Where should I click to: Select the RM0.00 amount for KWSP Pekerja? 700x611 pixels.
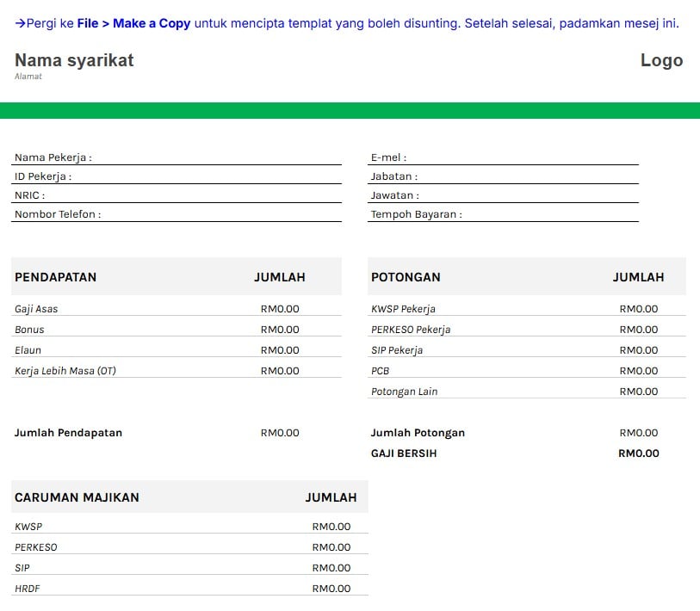point(639,309)
